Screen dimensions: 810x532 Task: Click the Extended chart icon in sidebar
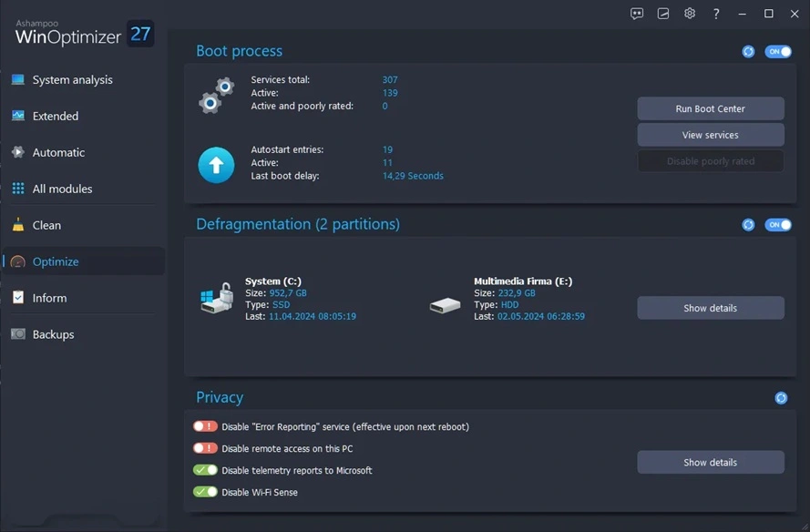tap(18, 116)
